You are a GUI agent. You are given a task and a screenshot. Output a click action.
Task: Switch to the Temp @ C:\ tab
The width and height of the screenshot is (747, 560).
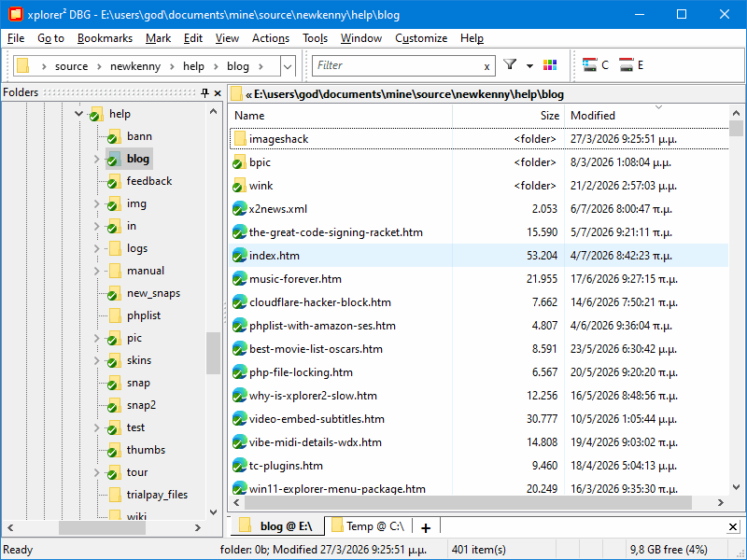368,526
